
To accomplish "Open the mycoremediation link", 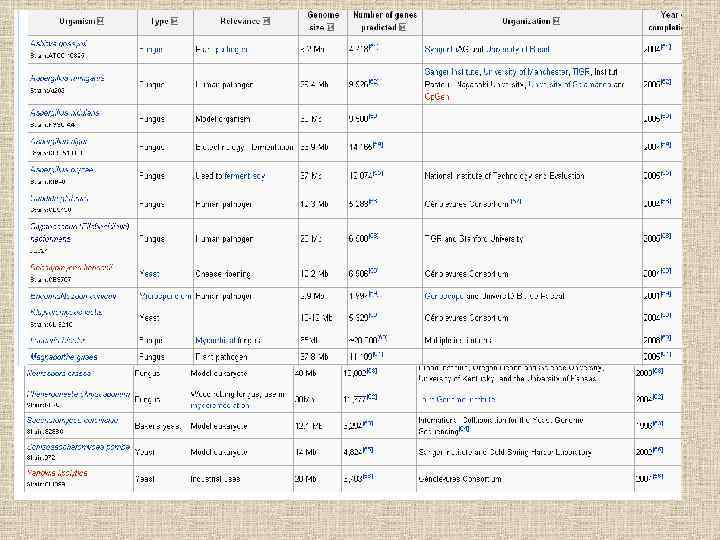I will (x=219, y=406).
